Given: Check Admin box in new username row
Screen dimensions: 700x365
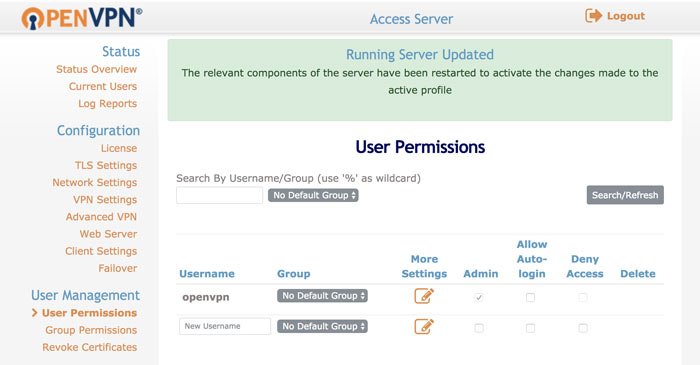Looking at the screenshot, I should [x=479, y=328].
